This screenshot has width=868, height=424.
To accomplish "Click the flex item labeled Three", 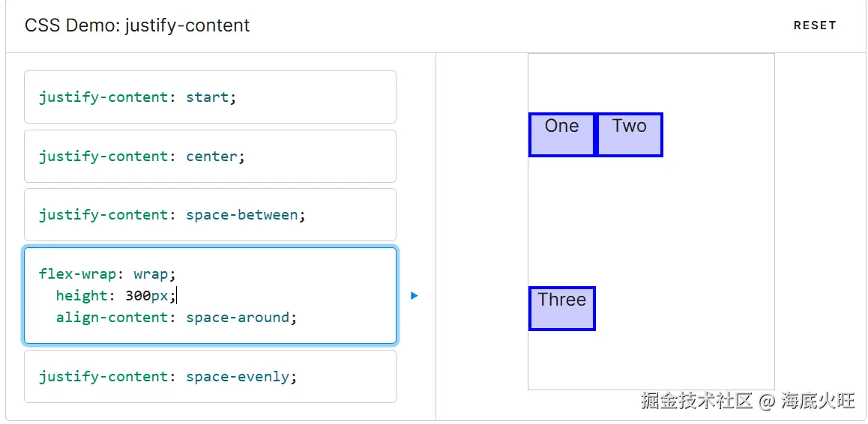I will click(561, 308).
